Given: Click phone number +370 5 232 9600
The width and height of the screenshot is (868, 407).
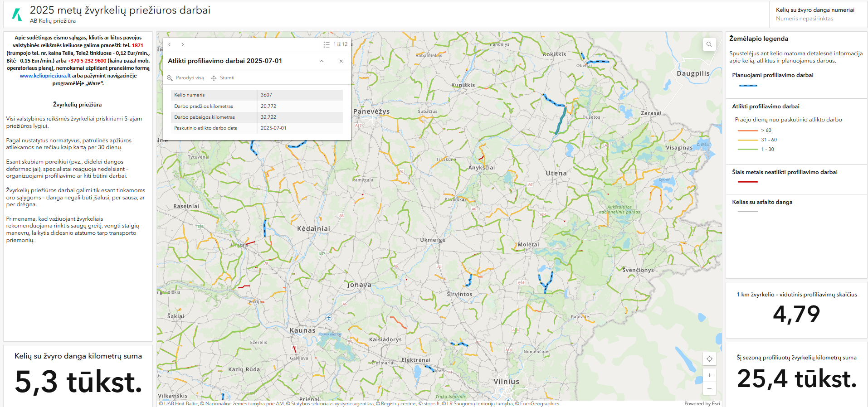Looking at the screenshot, I should point(87,61).
